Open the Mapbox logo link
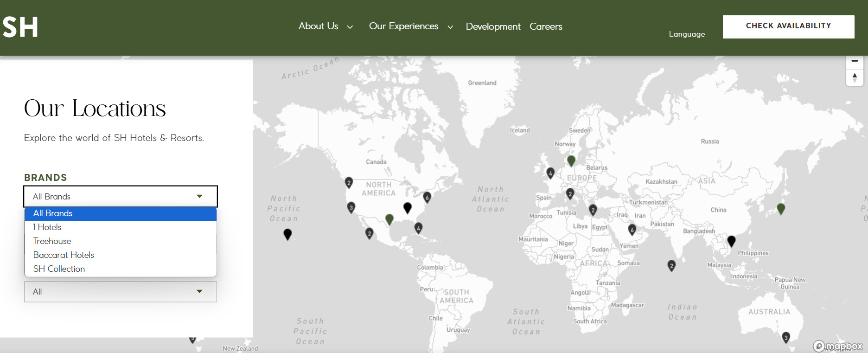The height and width of the screenshot is (353, 868). click(x=838, y=346)
